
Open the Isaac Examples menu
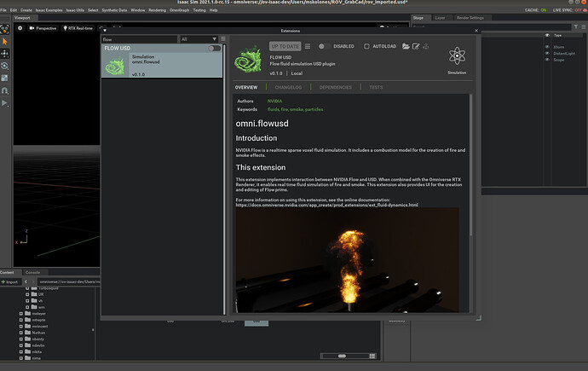(x=49, y=10)
